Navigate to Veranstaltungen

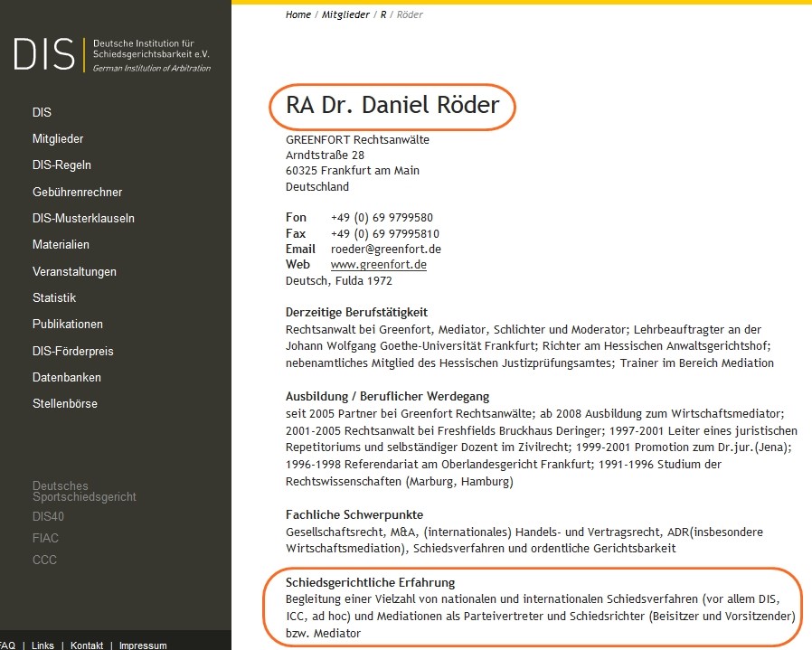coord(74,271)
